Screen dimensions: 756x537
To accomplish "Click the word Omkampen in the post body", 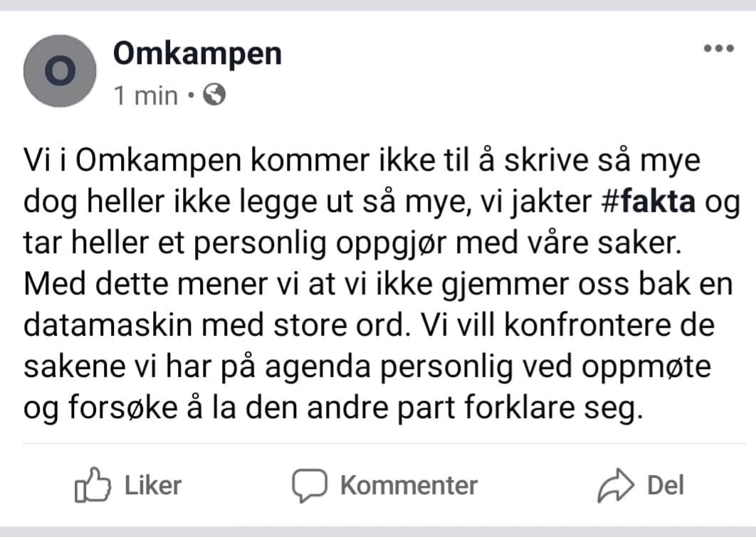I will click(x=159, y=161).
